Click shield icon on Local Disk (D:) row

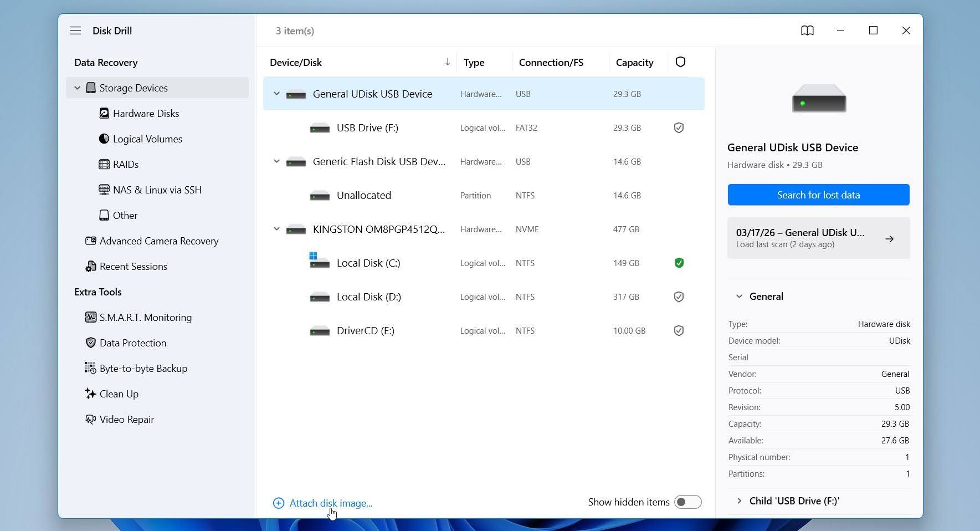click(x=679, y=297)
